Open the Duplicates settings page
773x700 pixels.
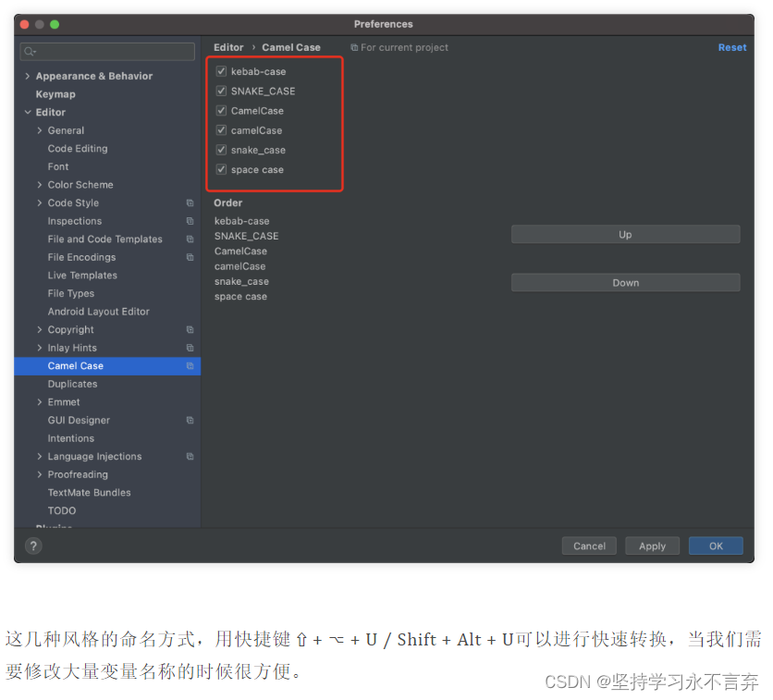click(x=72, y=384)
